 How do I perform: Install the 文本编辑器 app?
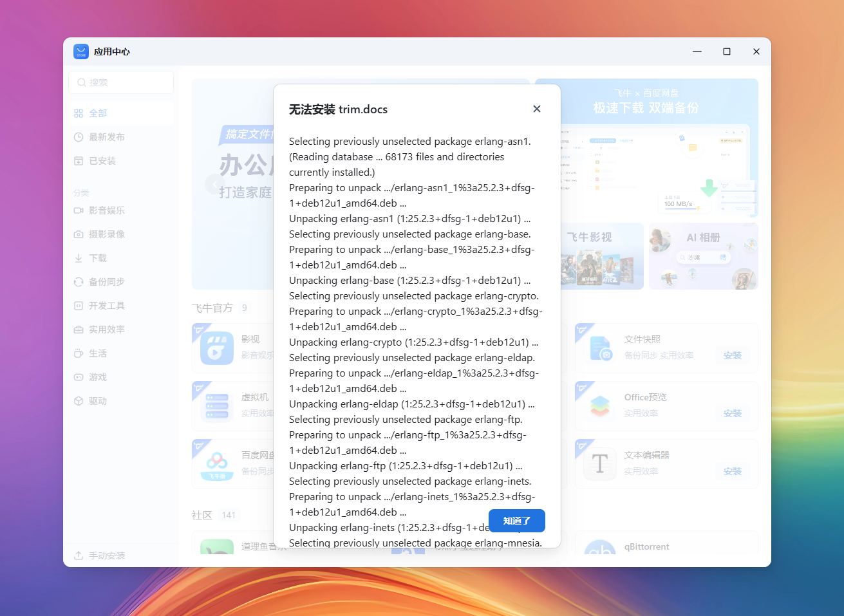pos(733,471)
